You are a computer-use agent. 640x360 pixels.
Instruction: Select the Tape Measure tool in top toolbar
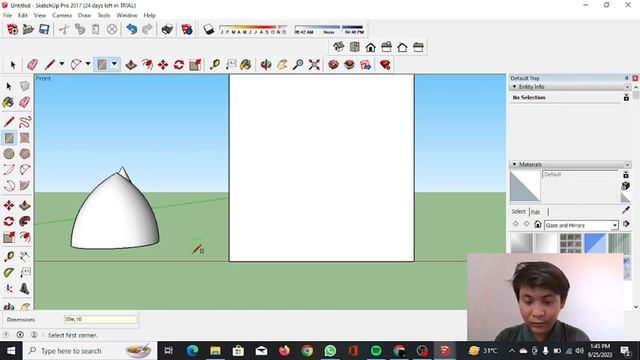coord(215,64)
